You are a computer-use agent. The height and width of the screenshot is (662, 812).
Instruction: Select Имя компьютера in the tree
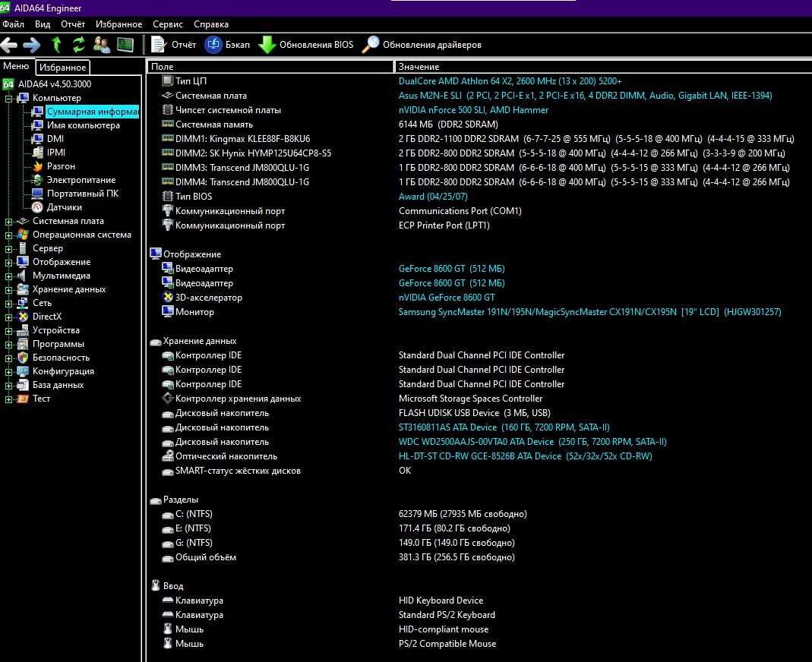(x=83, y=125)
